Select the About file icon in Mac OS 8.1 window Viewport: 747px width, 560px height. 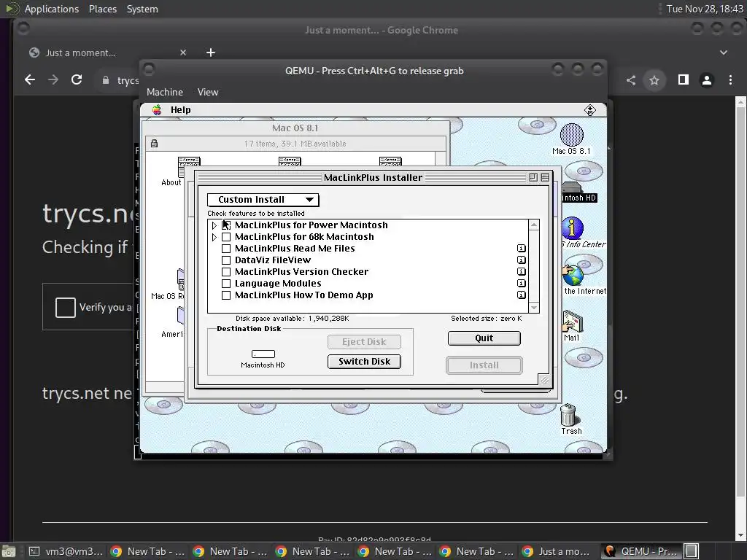(189, 167)
